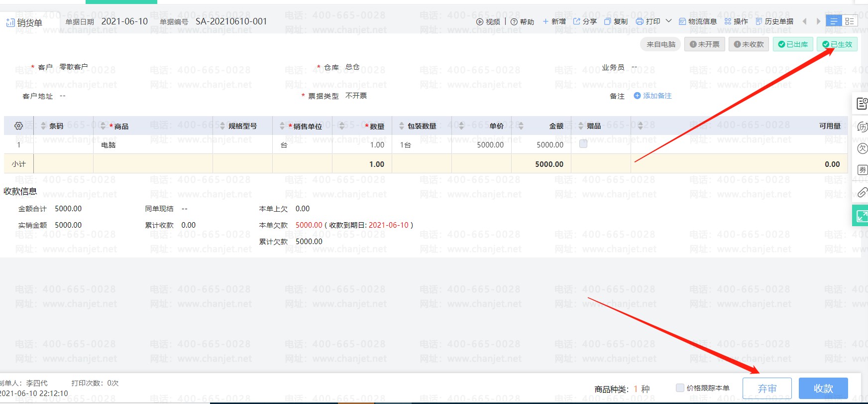Click the red 本单欠款 5000.00 amount

pyautogui.click(x=309, y=225)
